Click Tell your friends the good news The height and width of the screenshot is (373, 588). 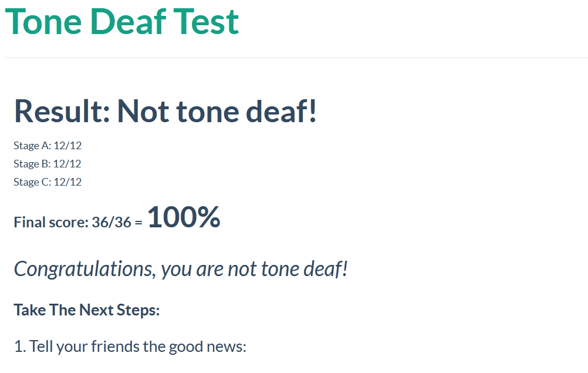(138, 347)
